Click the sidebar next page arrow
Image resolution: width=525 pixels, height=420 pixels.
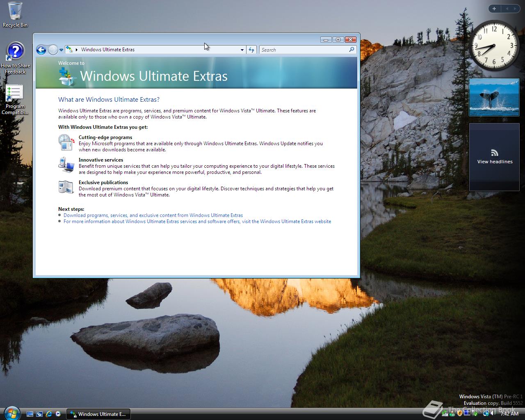515,9
